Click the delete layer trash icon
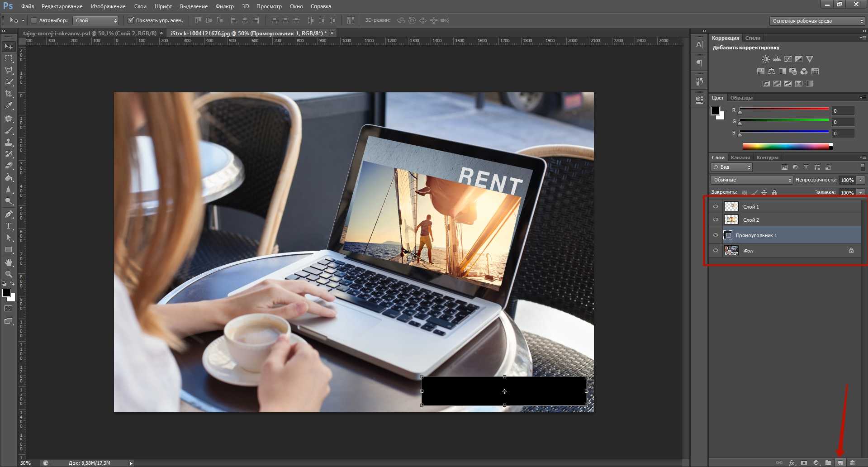868x467 pixels. [852, 463]
